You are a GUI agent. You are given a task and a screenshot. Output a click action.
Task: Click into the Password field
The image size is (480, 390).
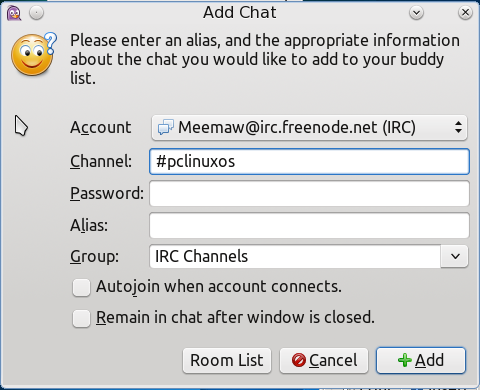(x=309, y=194)
